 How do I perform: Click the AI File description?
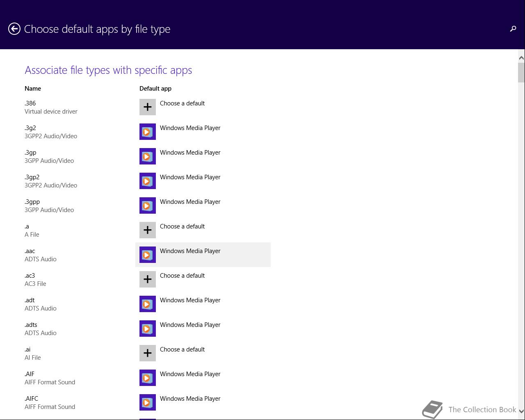(x=33, y=358)
